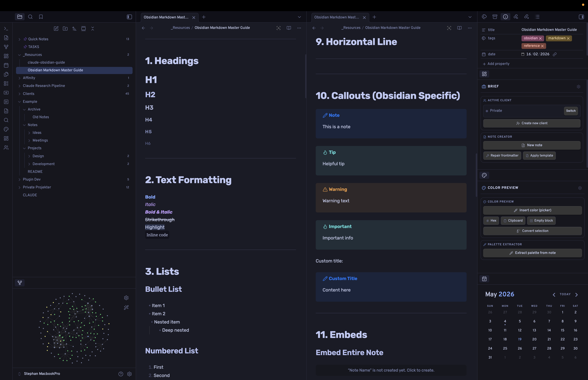Click Insert color (picker) button

click(533, 210)
